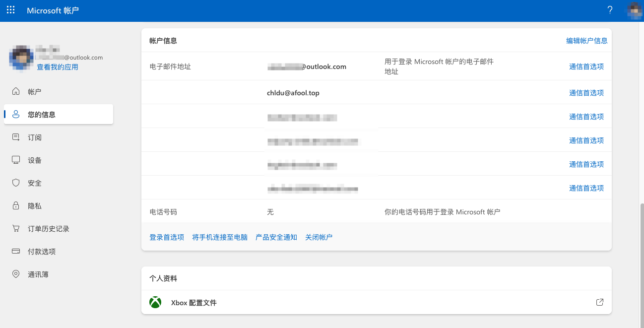Open the 安全 sidebar item

[x=59, y=183]
